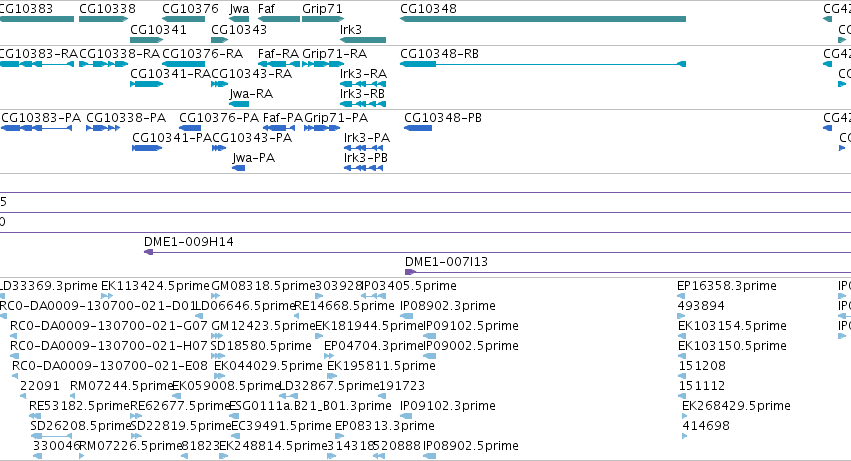The height and width of the screenshot is (461, 851).
Task: Select the CG10341 gene label
Action: click(158, 29)
